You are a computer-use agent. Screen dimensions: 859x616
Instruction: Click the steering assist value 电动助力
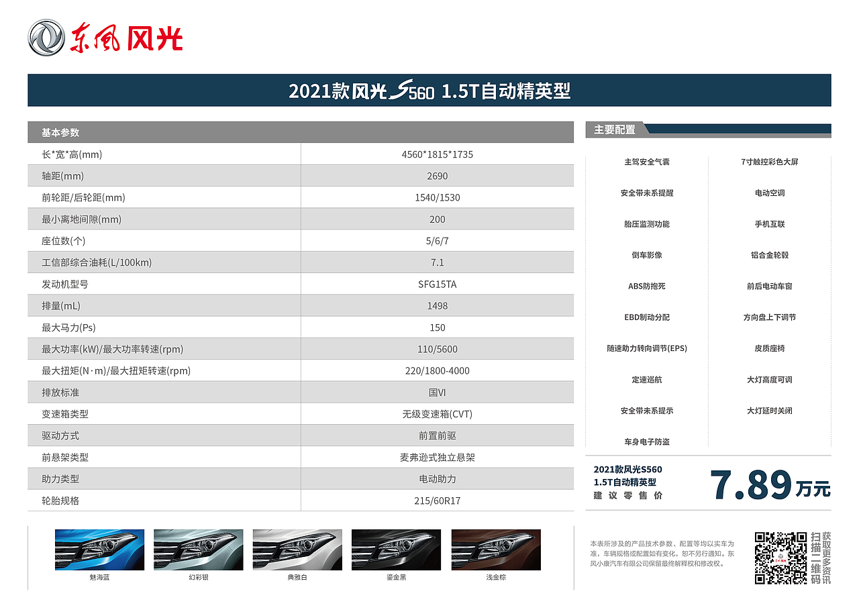tap(438, 479)
